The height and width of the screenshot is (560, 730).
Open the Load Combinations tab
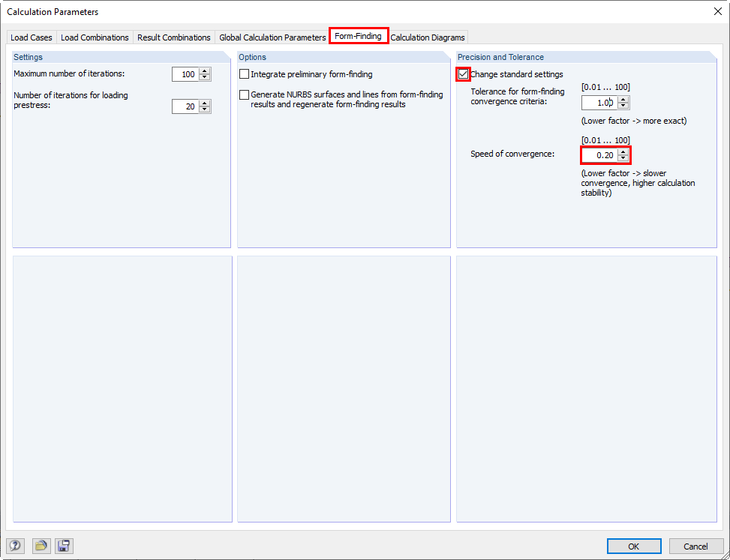[95, 37]
